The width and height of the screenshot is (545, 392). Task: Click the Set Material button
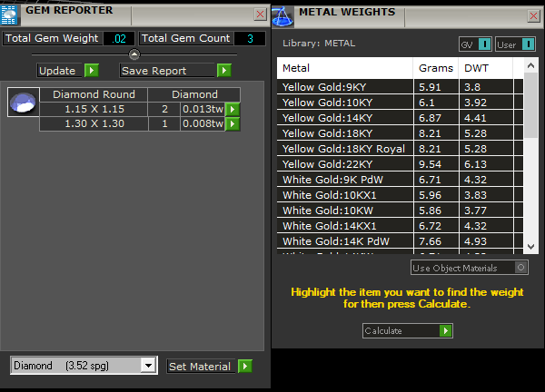[200, 367]
